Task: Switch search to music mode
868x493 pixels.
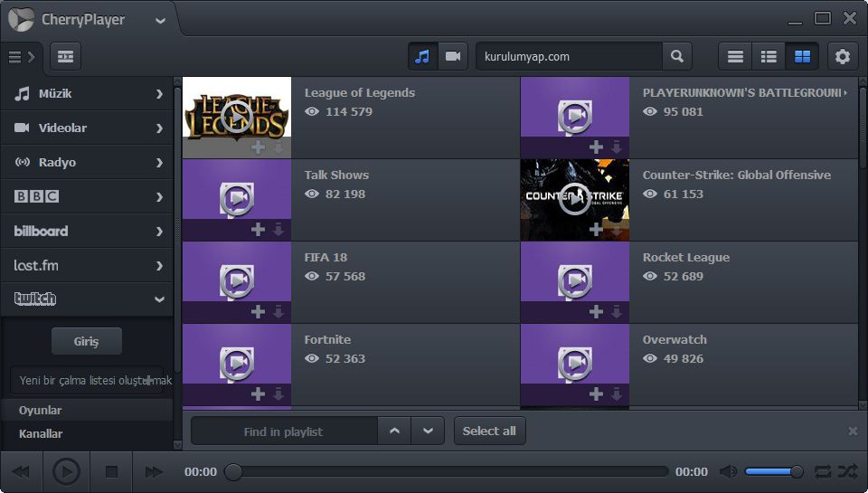Action: click(422, 56)
